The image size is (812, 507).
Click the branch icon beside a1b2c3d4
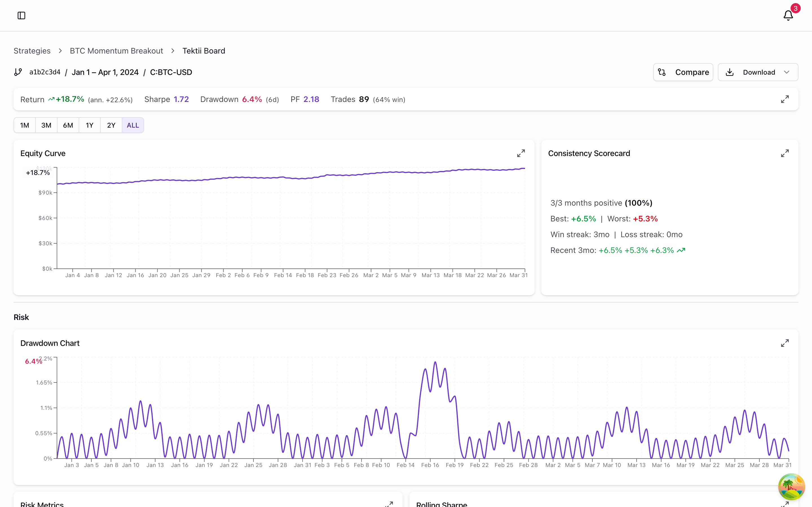[18, 72]
